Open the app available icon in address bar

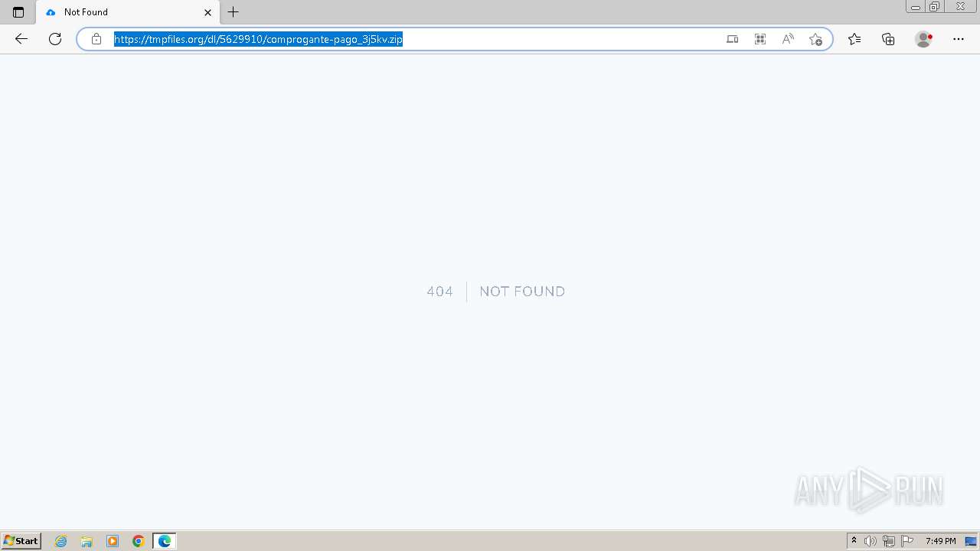(733, 39)
